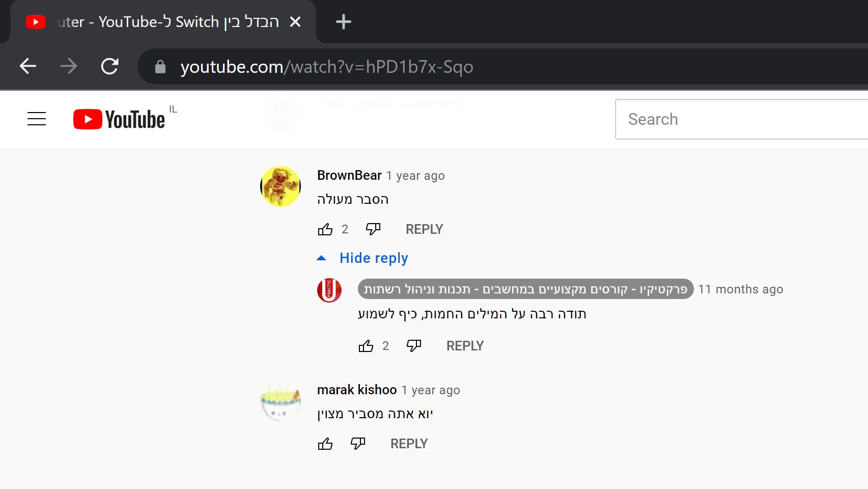Dislike marak kishoo's comment
This screenshot has height=489, width=868.
[x=358, y=444]
